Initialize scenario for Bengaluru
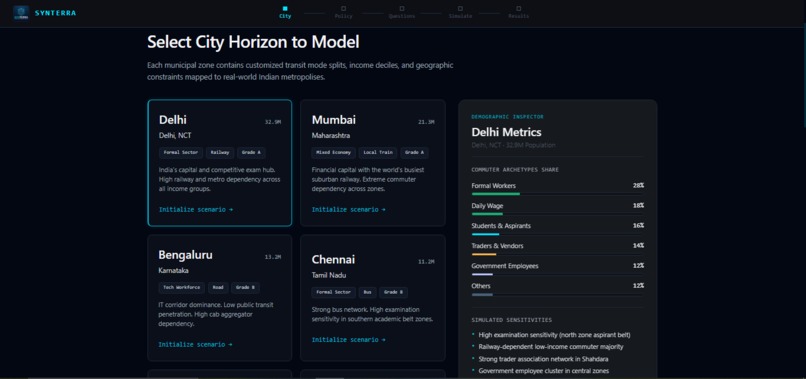Screen dimensions: 806x379 [195, 344]
